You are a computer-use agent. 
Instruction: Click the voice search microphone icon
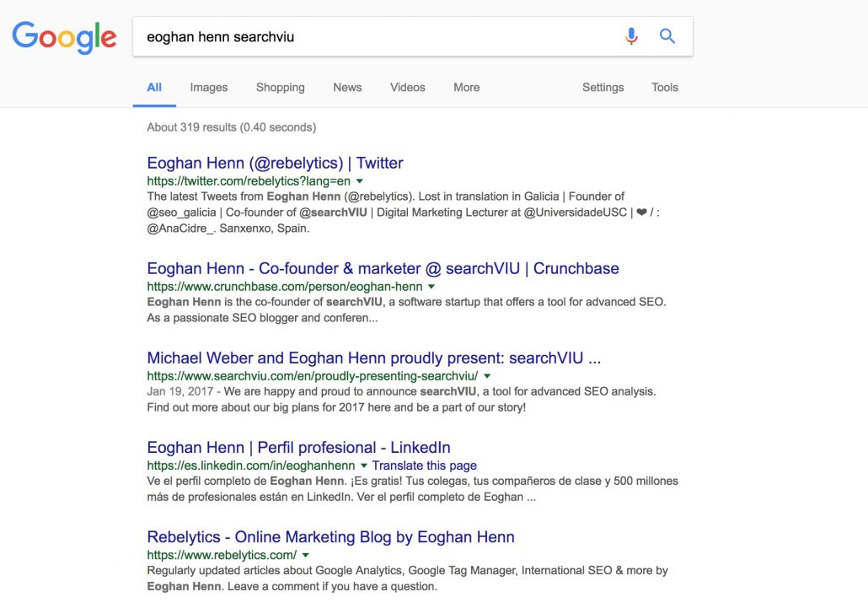(630, 36)
